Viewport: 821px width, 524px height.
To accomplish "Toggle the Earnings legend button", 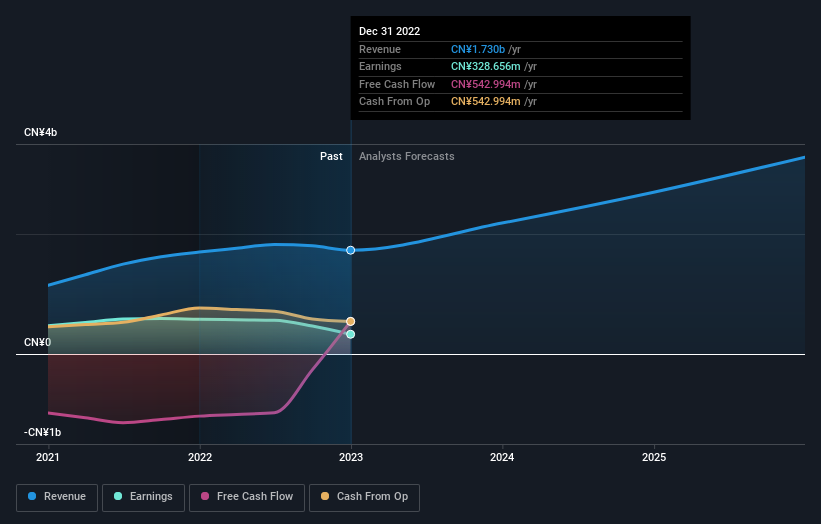I will (143, 497).
